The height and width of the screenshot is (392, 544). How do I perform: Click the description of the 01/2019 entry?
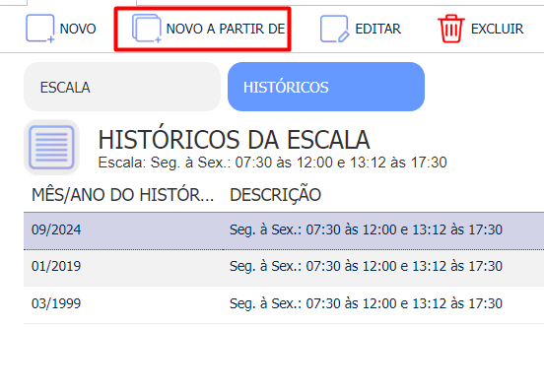(x=366, y=266)
